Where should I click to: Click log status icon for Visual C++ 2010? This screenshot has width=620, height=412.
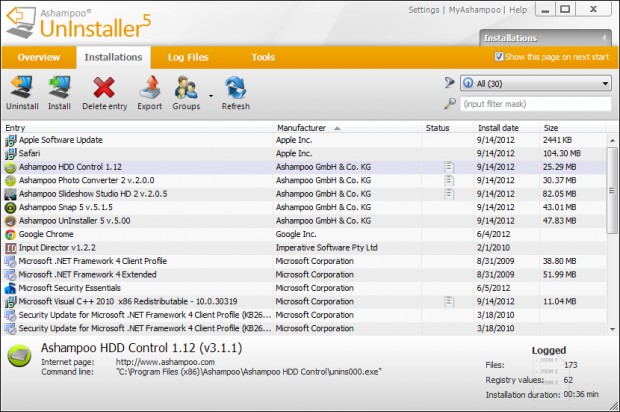(449, 302)
